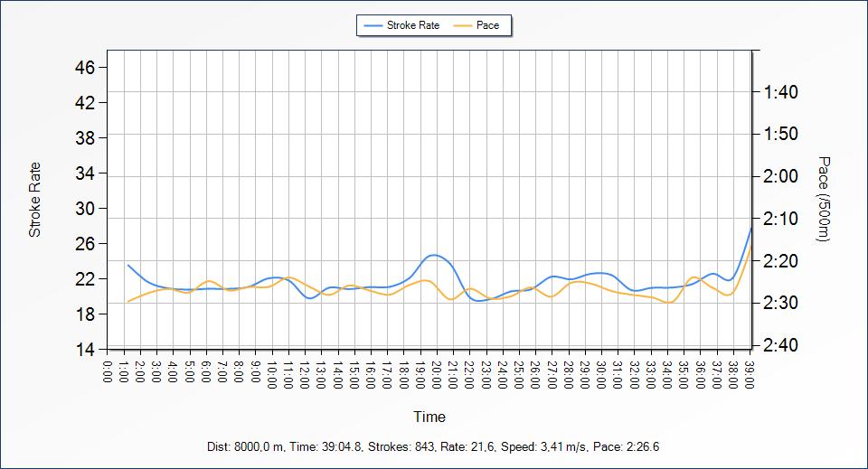Screen dimensions: 868x469
Task: Click the Pace (/500m) axis title
Action: click(824, 199)
